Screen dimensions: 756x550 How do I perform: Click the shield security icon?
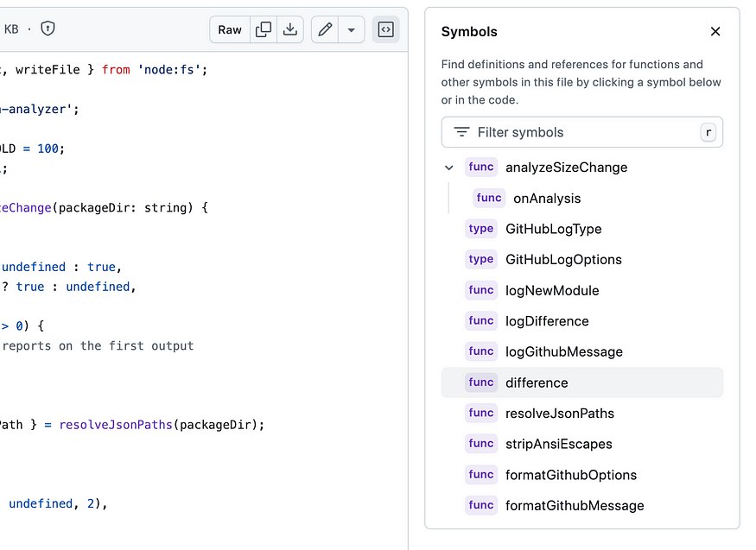point(48,28)
